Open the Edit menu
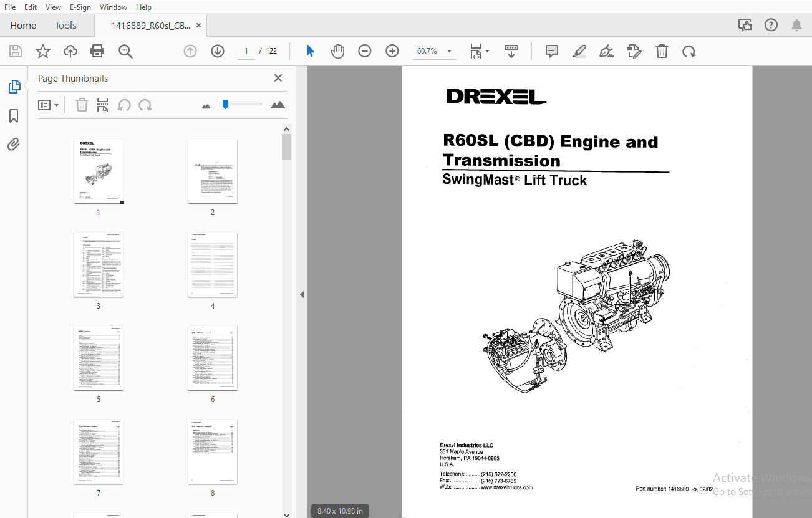 coord(31,7)
